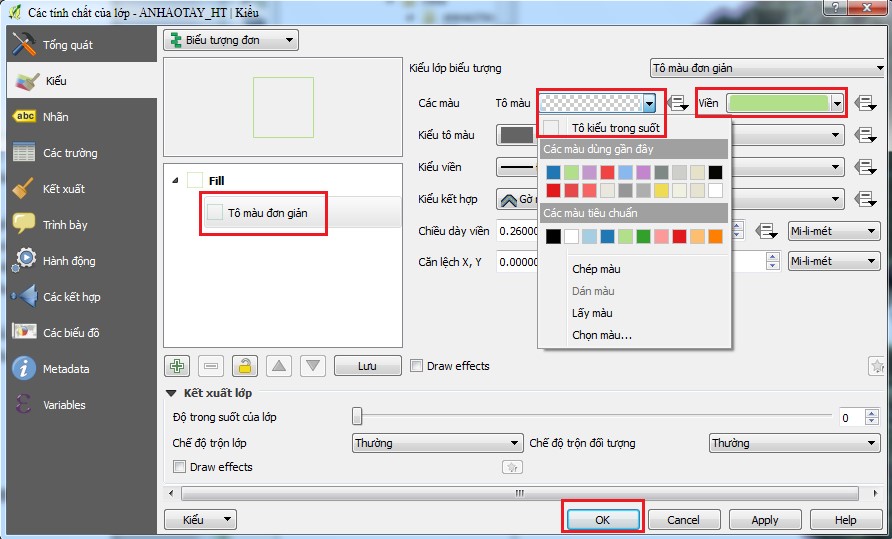The width and height of the screenshot is (892, 539).
Task: Click the Các biểu đồ diagrams icon
Action: click(x=24, y=332)
